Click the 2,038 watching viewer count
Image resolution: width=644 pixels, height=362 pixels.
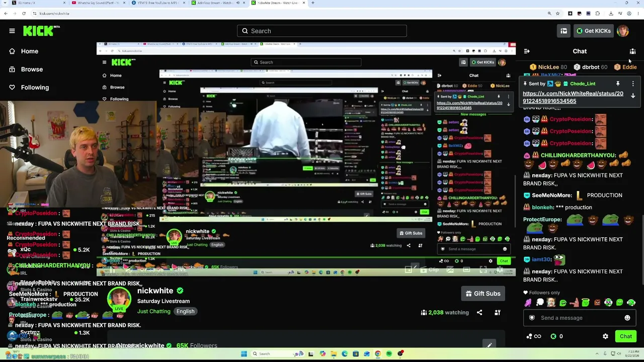445,313
